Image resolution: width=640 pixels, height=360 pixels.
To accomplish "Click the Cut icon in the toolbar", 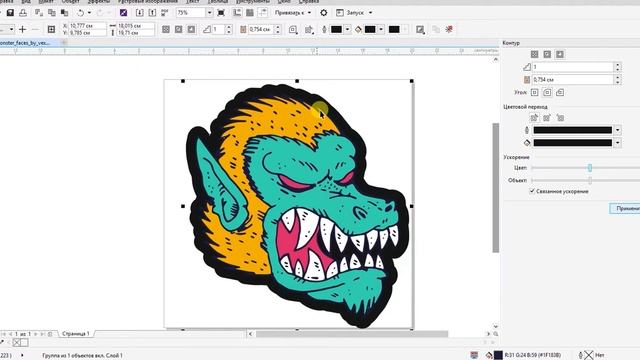I will tap(39, 13).
